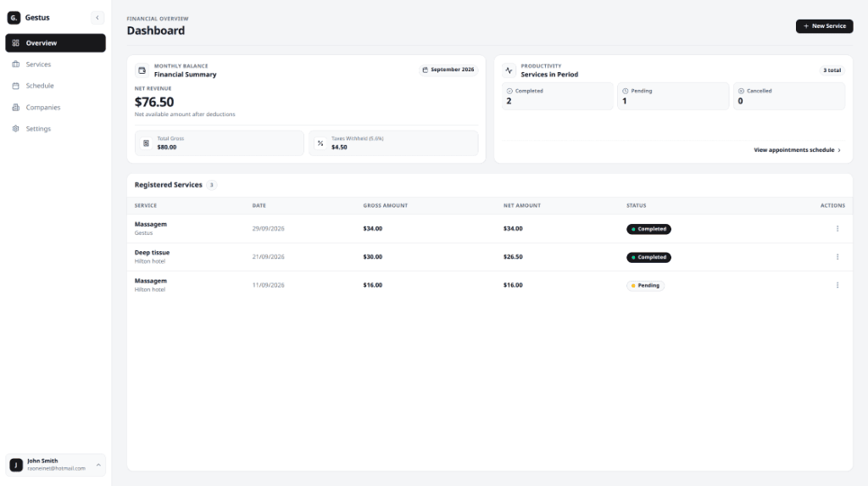Click the DATE column header
Viewport: 868px width, 486px height.
(x=259, y=205)
